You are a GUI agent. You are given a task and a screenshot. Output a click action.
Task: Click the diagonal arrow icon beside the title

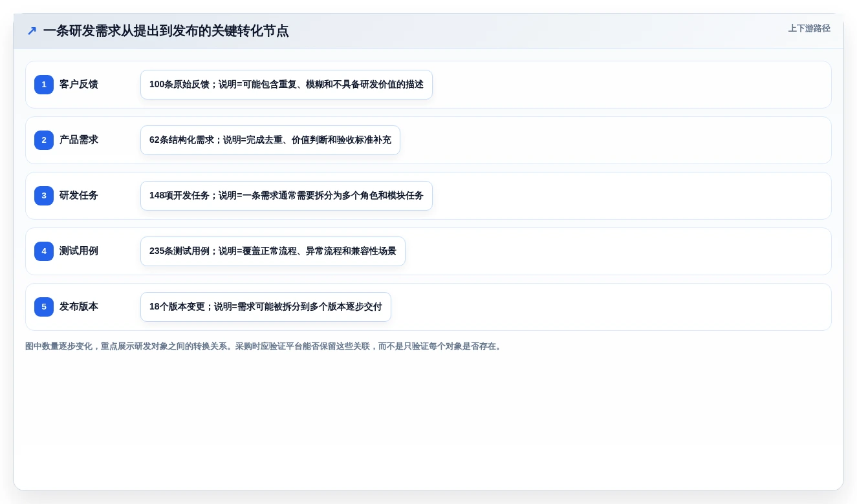click(32, 31)
